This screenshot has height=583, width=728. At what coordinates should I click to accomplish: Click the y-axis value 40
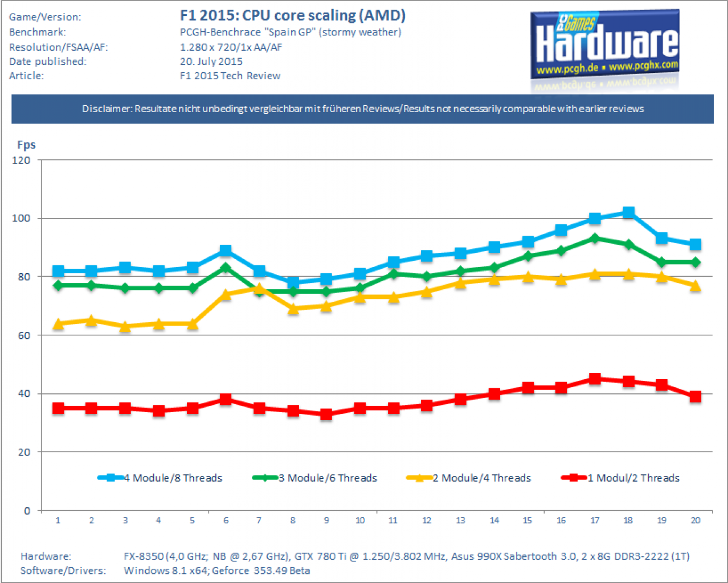pyautogui.click(x=24, y=393)
